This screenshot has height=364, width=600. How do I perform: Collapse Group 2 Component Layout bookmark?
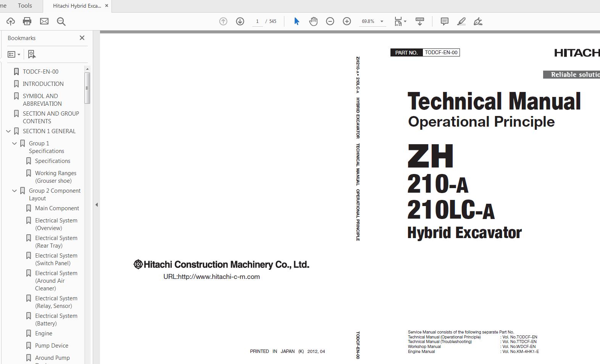click(x=15, y=191)
